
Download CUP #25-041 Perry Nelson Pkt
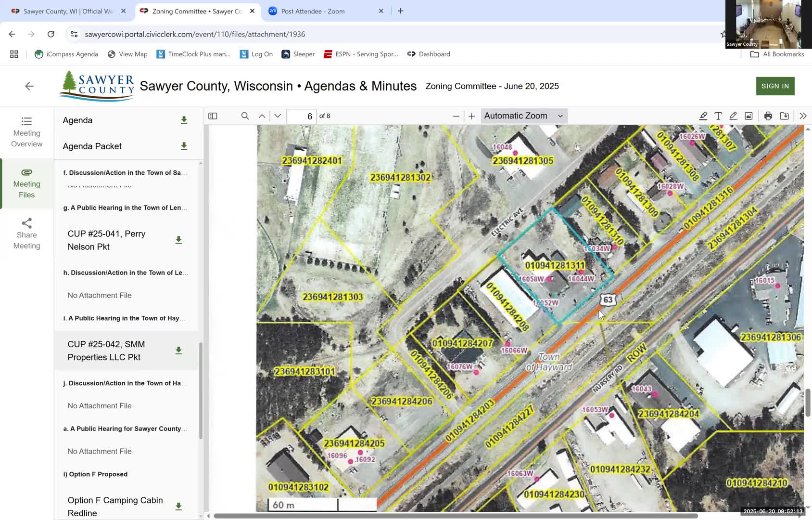click(x=178, y=240)
